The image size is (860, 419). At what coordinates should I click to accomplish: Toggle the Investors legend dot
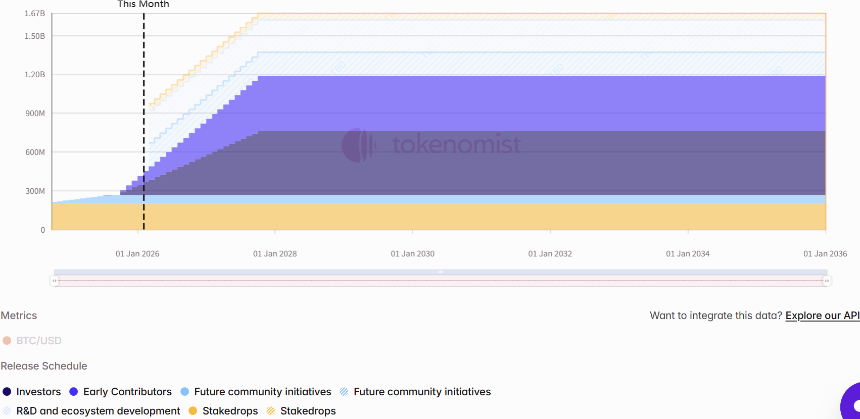(x=7, y=392)
